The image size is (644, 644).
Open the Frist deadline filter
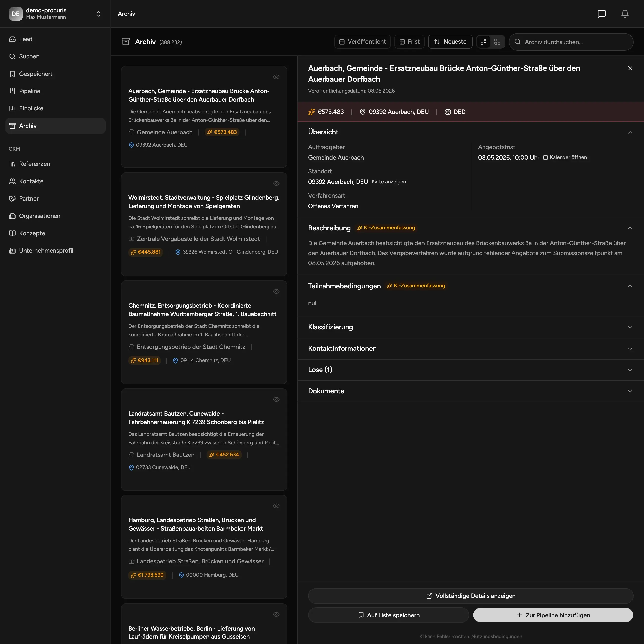point(409,42)
